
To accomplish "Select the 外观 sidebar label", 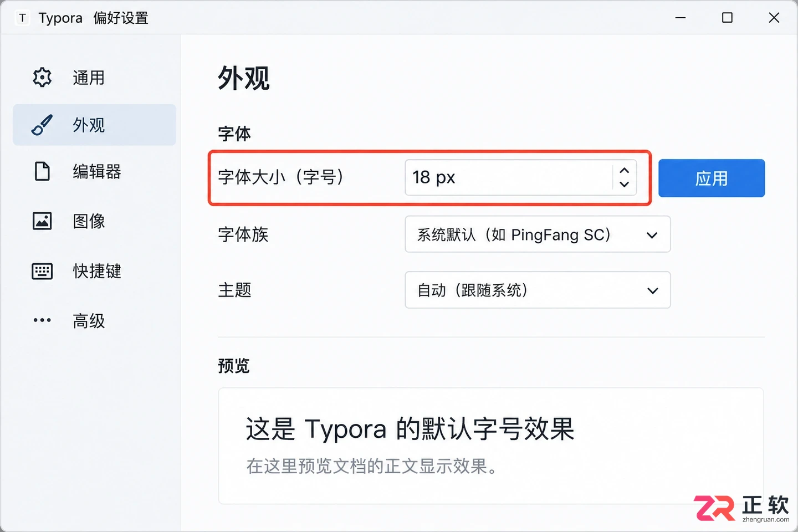I will tap(89, 125).
